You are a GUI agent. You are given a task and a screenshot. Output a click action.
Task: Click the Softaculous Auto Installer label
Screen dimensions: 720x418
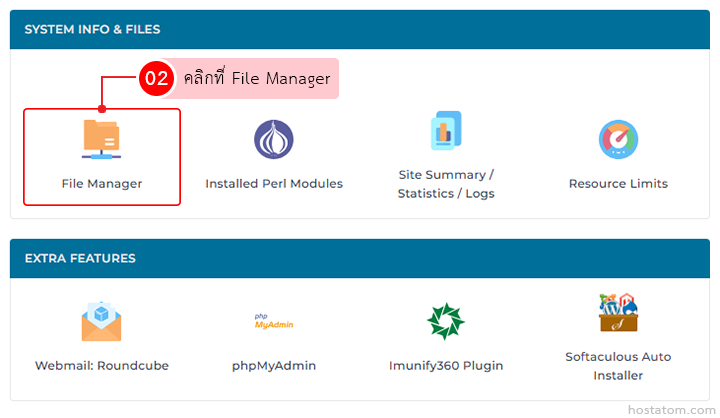618,366
